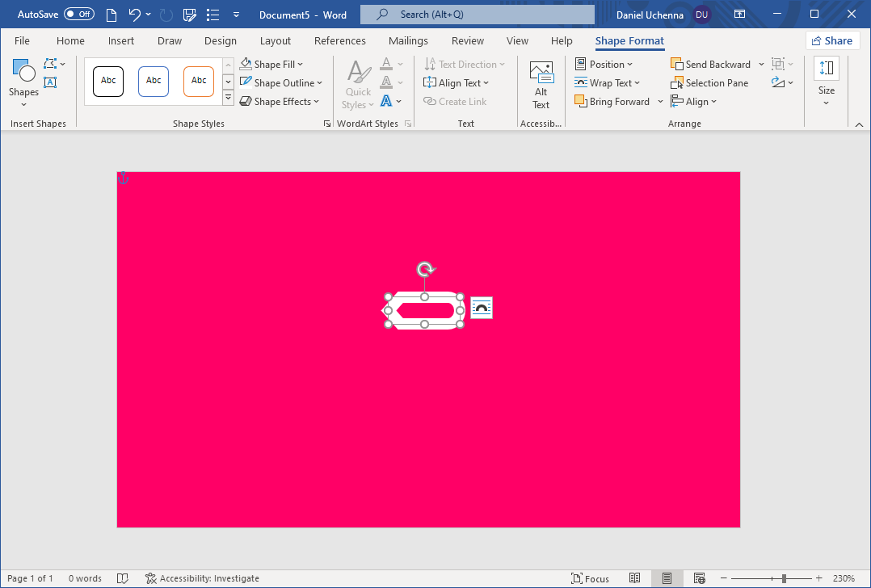871x588 pixels.
Task: Click the zoom slider in status bar
Action: (784, 578)
